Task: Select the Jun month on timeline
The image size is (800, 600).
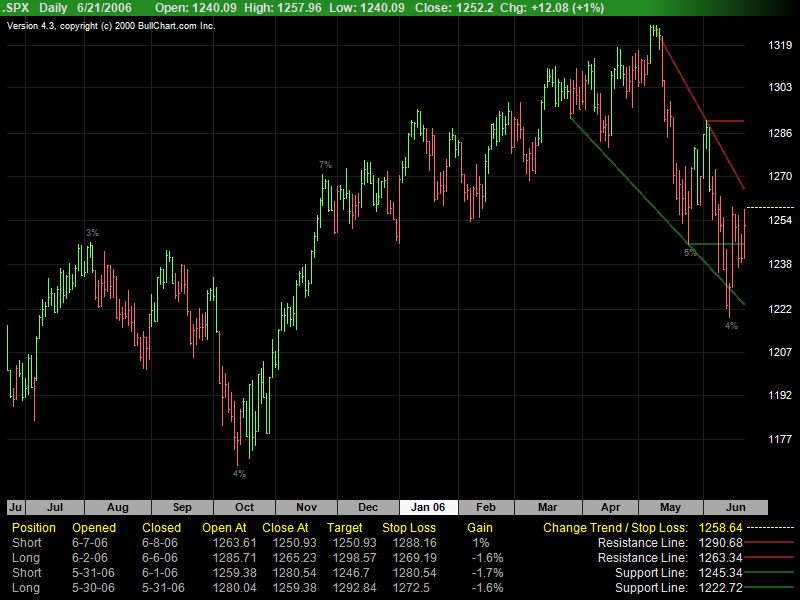Action: (x=736, y=507)
